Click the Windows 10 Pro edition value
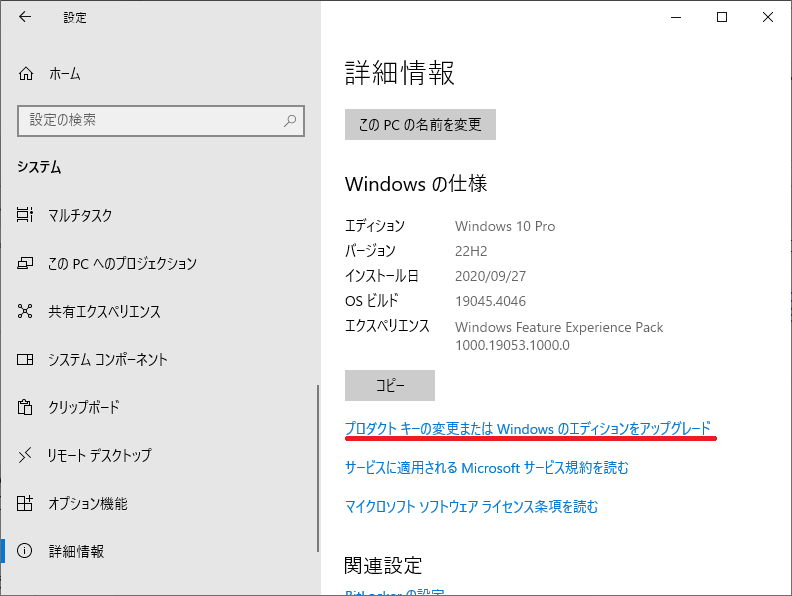792x596 pixels. point(505,226)
